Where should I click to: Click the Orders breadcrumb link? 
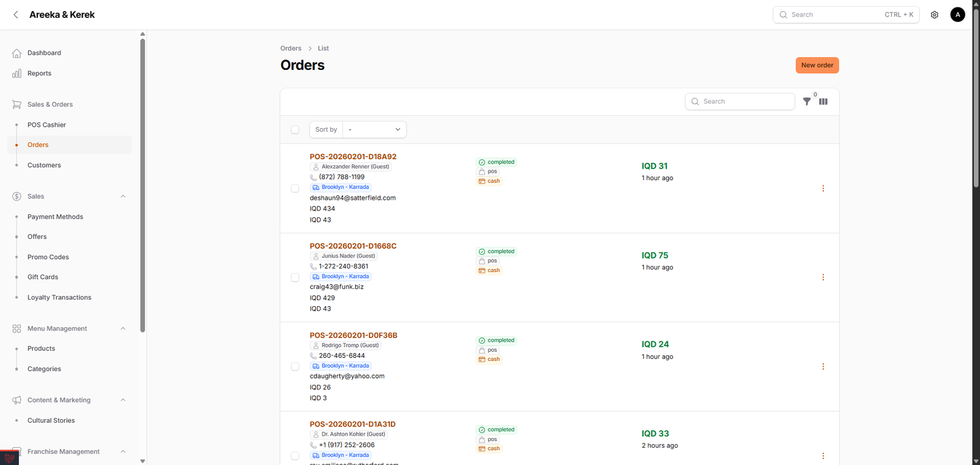(x=291, y=48)
